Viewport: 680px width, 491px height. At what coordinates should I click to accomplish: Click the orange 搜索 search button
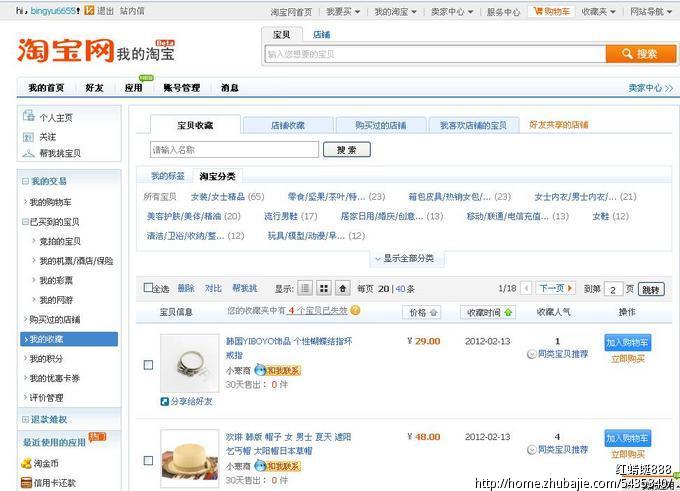click(641, 54)
